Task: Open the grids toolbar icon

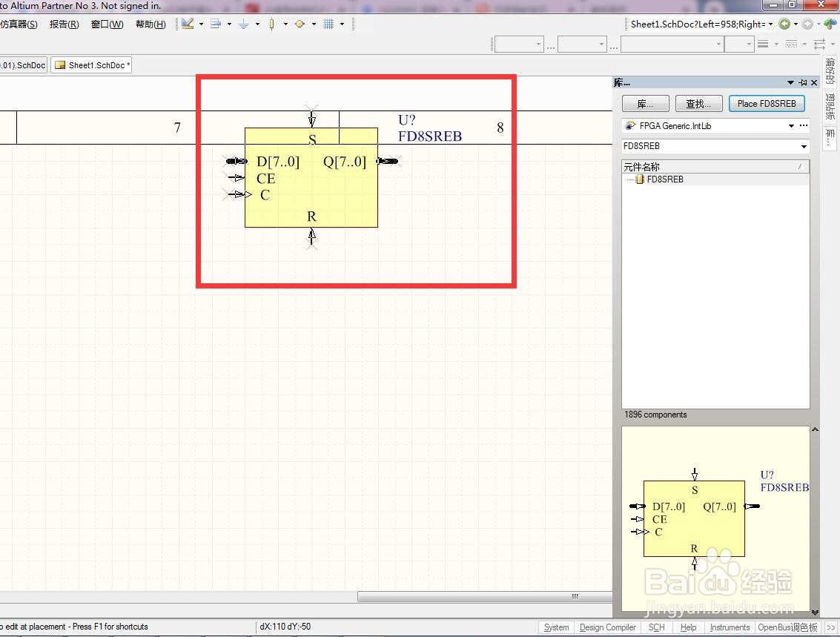Action: click(x=328, y=24)
